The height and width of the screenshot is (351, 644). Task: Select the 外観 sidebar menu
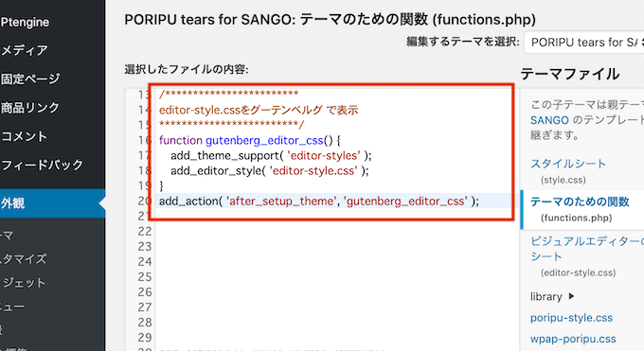53,203
